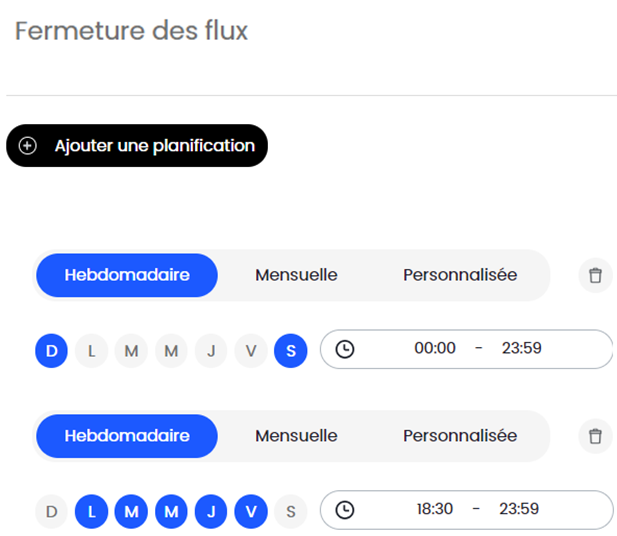Edit the 00:00 - 23:59 time range field

(478, 349)
